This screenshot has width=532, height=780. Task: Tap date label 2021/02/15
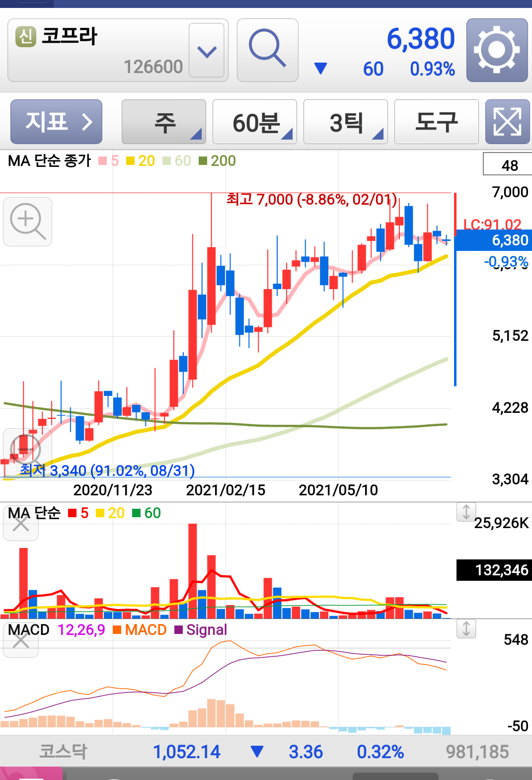[x=226, y=490]
